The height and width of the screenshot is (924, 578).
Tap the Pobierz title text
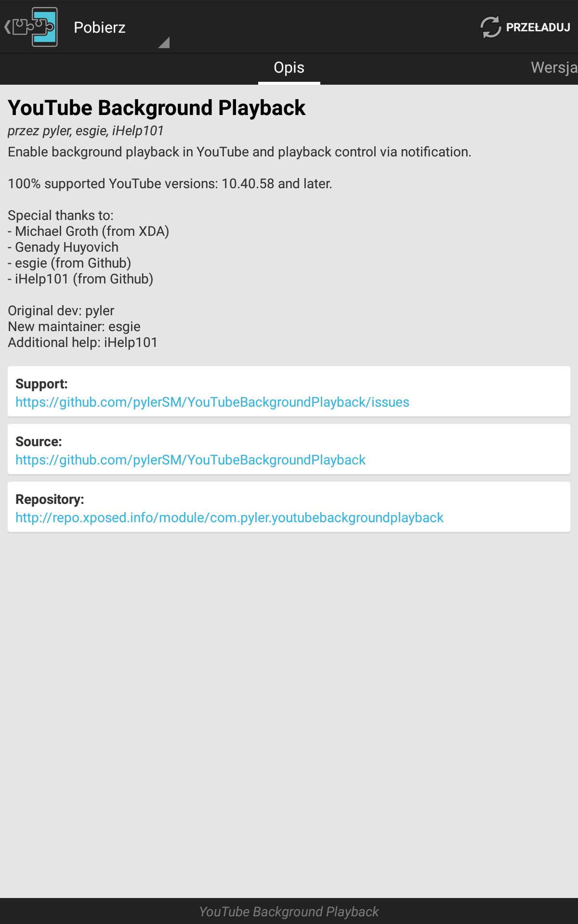100,27
